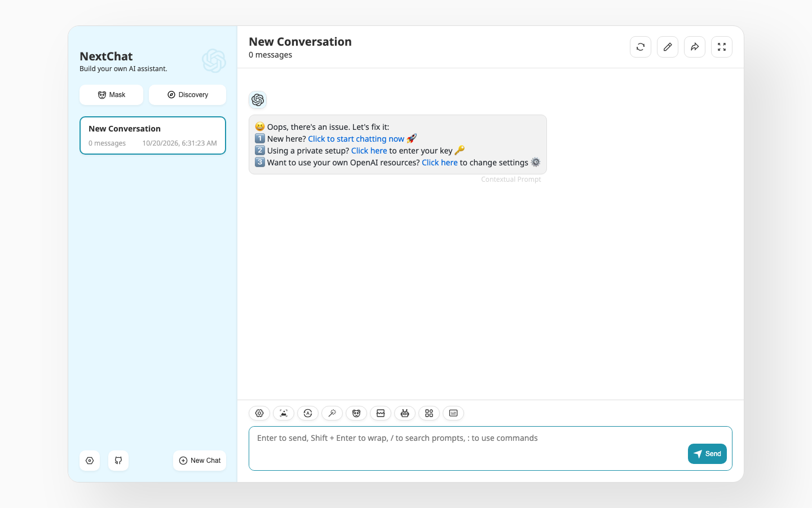Open model selector robot icon

coord(405,413)
